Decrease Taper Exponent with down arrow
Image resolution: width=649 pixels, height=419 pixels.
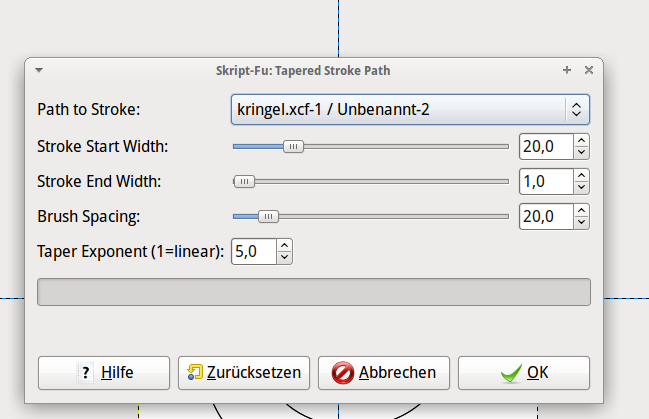tap(284, 258)
